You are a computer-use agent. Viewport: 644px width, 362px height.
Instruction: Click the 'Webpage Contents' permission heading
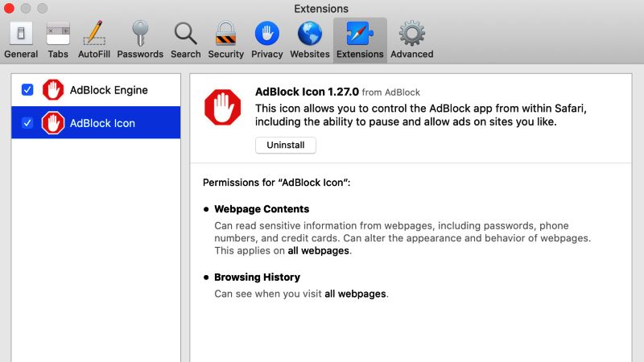262,209
